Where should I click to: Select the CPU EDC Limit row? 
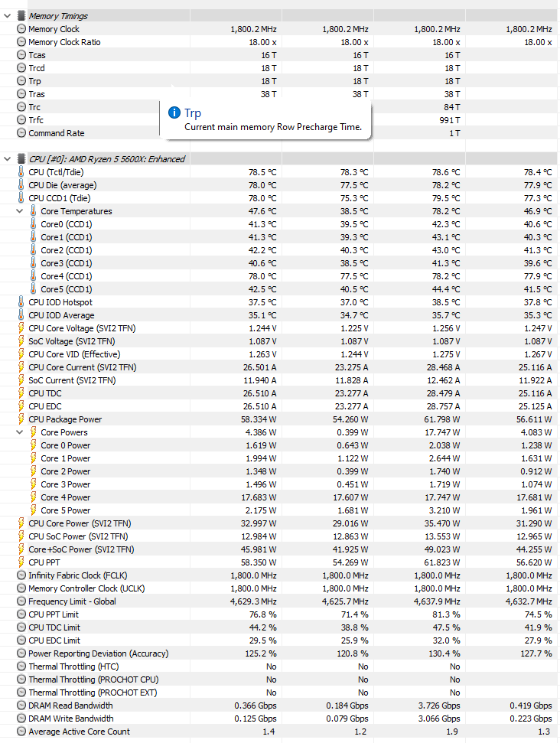pos(280,640)
